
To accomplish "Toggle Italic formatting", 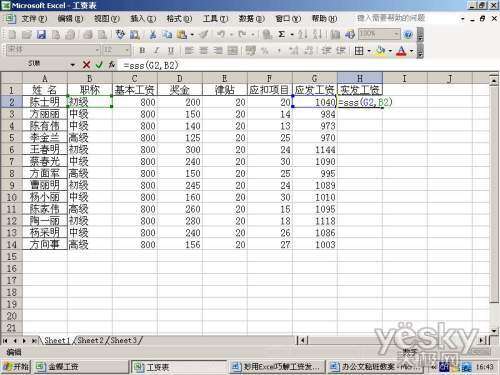I will pos(156,51).
